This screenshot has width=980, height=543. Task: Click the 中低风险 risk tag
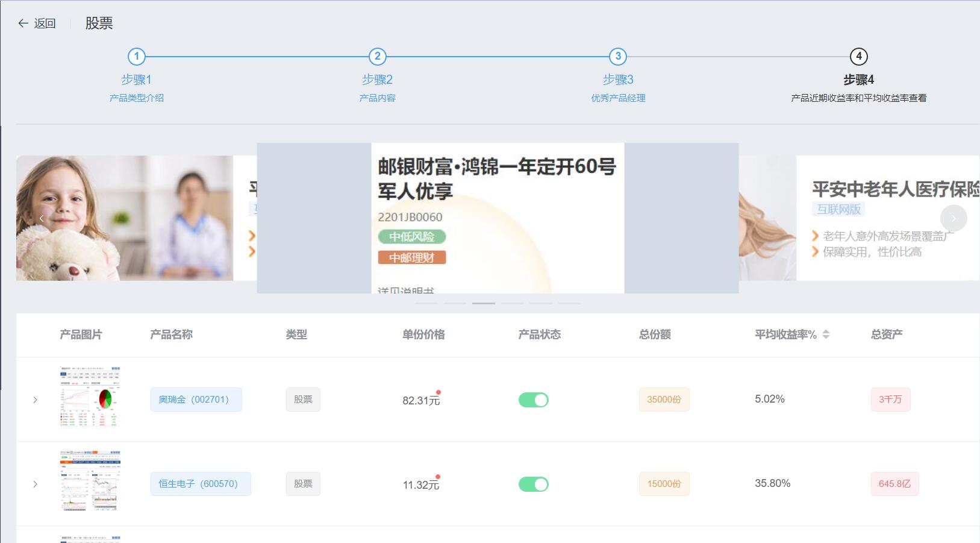tap(412, 237)
